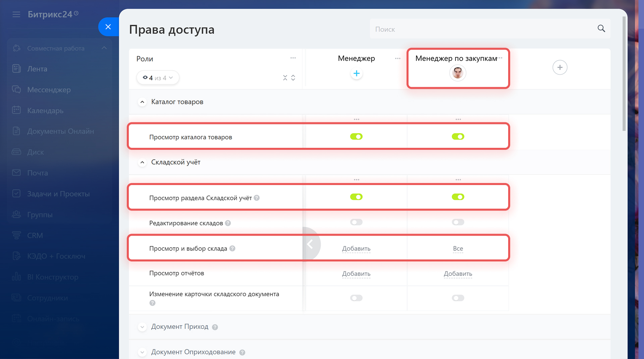Click Все for Менеджер по закупкам warehouse selection

[x=458, y=249]
